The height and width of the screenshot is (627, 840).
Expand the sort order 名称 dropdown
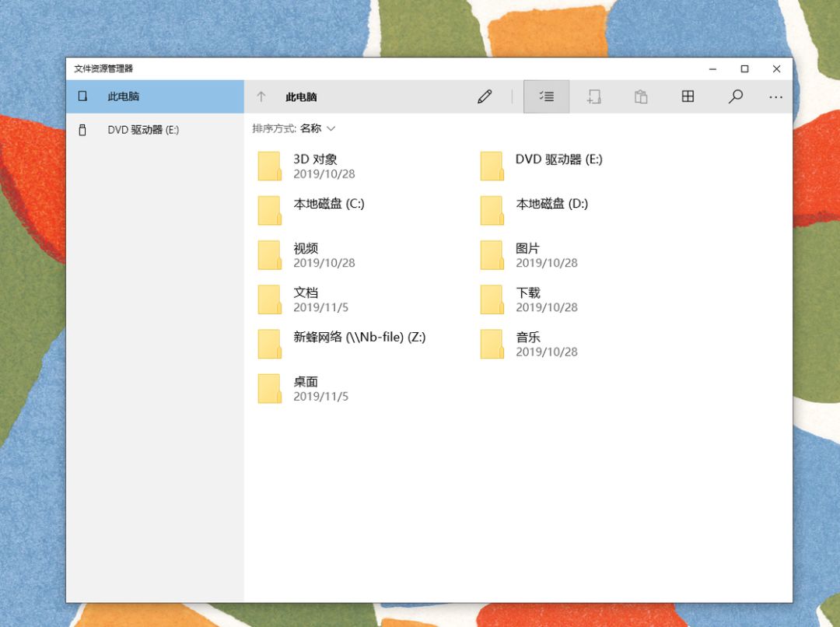click(x=317, y=128)
